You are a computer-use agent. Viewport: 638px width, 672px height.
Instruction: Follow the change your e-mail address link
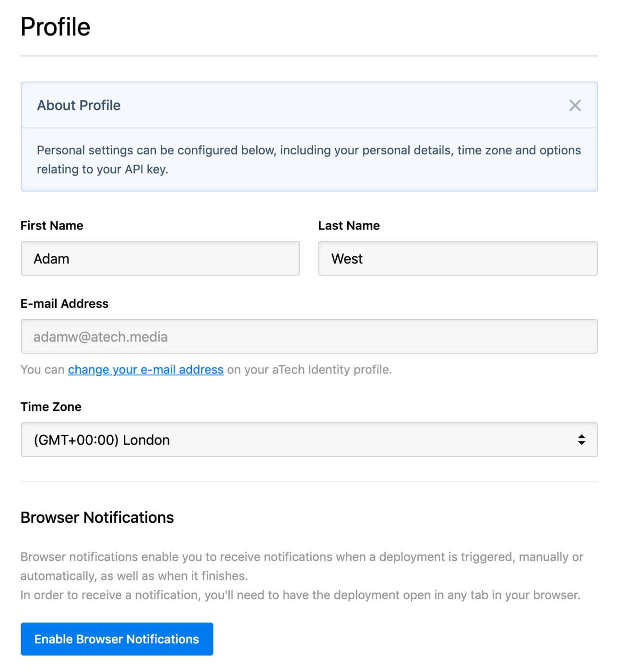(145, 370)
